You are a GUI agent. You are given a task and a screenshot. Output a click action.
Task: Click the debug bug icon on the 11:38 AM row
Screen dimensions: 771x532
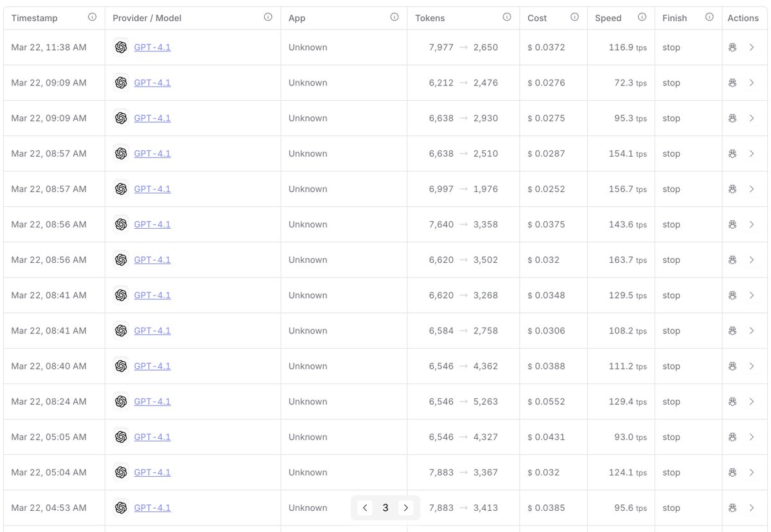pyautogui.click(x=732, y=47)
